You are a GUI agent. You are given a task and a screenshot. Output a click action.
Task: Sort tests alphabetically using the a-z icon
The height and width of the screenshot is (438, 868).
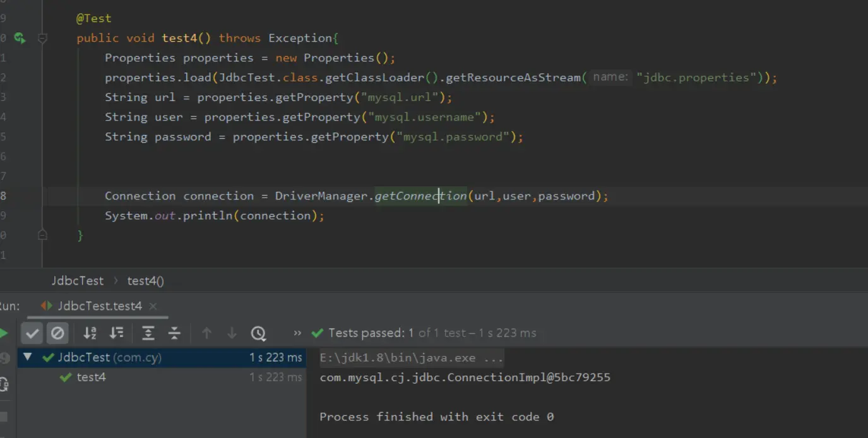pyautogui.click(x=90, y=333)
